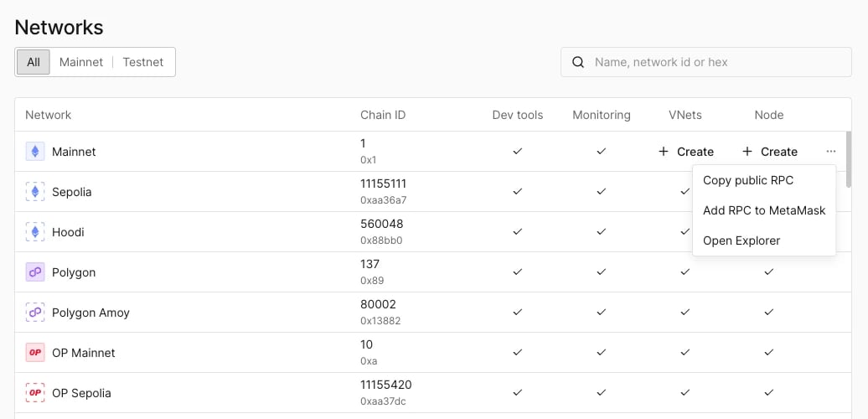Click Dev tools checkmark in OP Sepolia row
Screen dimensions: 868x419
tap(518, 392)
